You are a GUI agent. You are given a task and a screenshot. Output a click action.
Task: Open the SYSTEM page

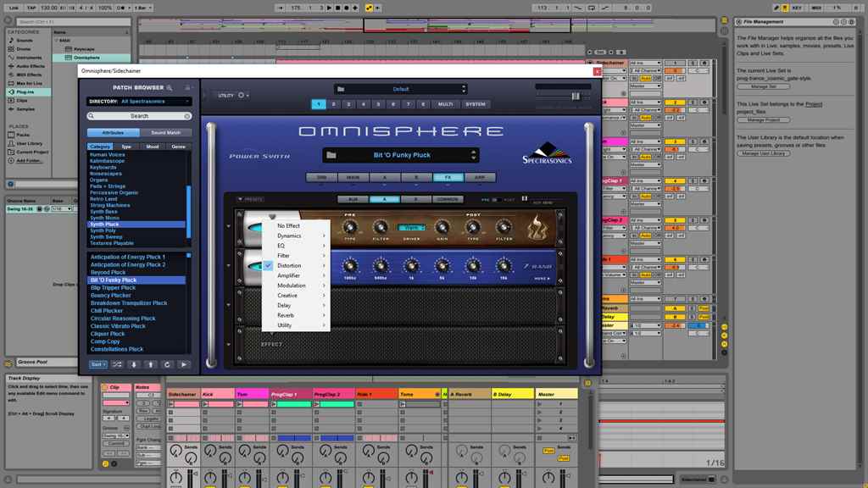pos(475,104)
